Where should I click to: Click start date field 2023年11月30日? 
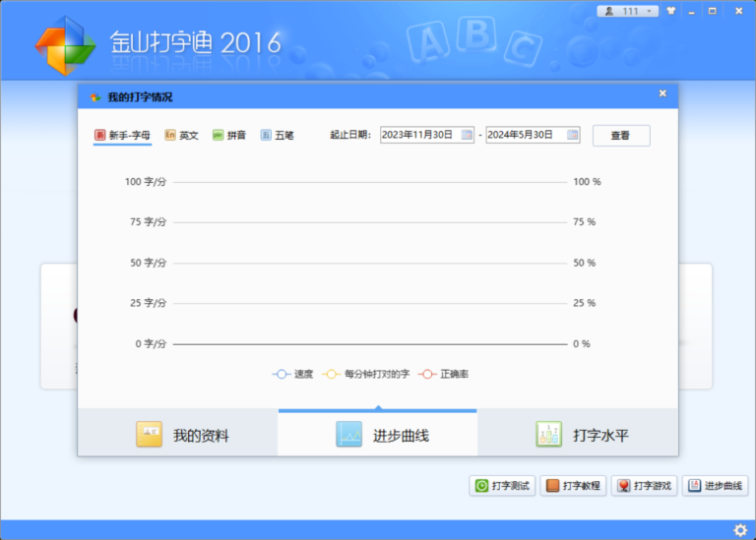[x=426, y=135]
